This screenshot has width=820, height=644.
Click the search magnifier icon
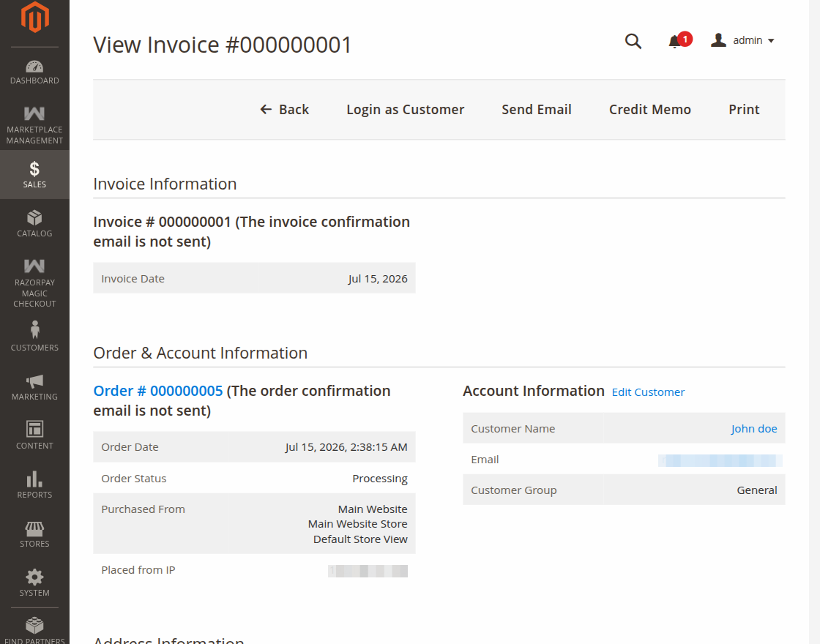tap(633, 41)
